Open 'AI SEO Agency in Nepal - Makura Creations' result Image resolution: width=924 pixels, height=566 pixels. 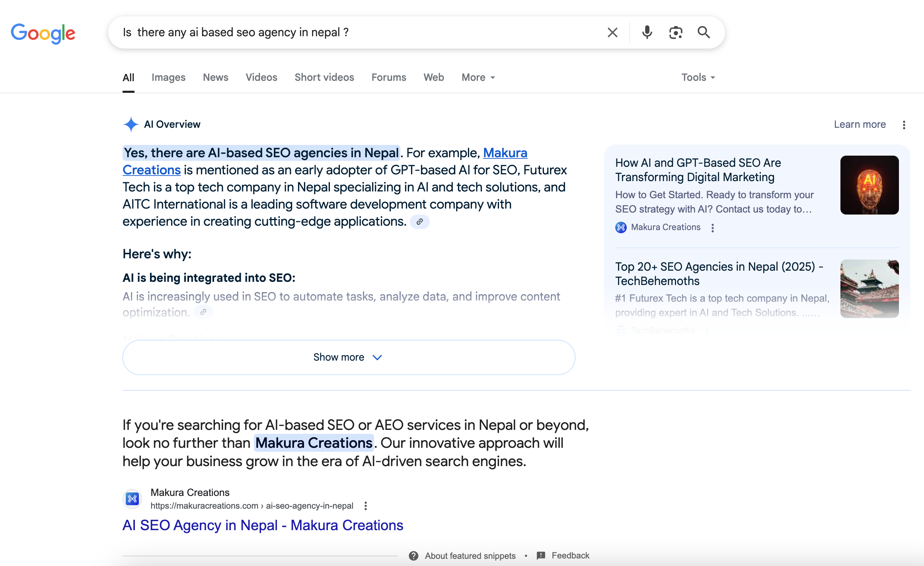click(x=263, y=525)
